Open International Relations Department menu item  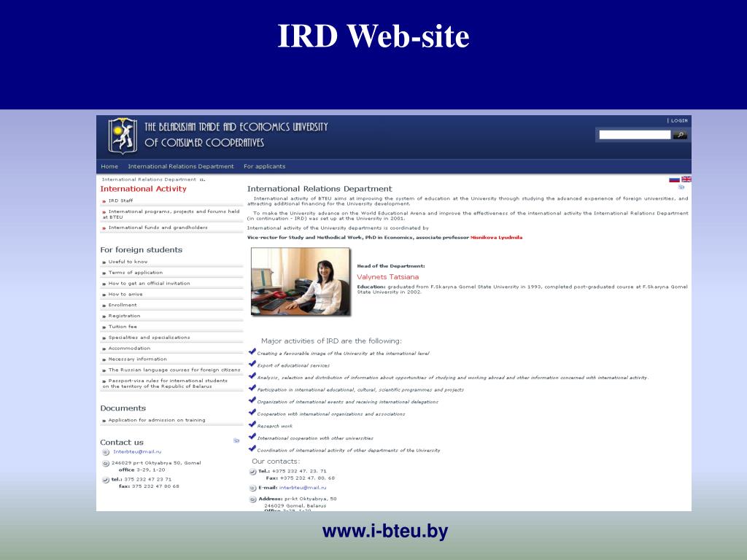pos(181,166)
